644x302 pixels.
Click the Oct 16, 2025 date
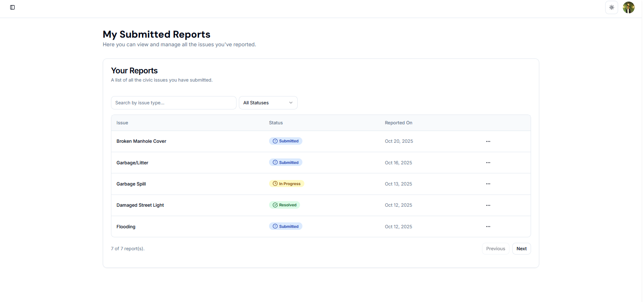tap(398, 163)
